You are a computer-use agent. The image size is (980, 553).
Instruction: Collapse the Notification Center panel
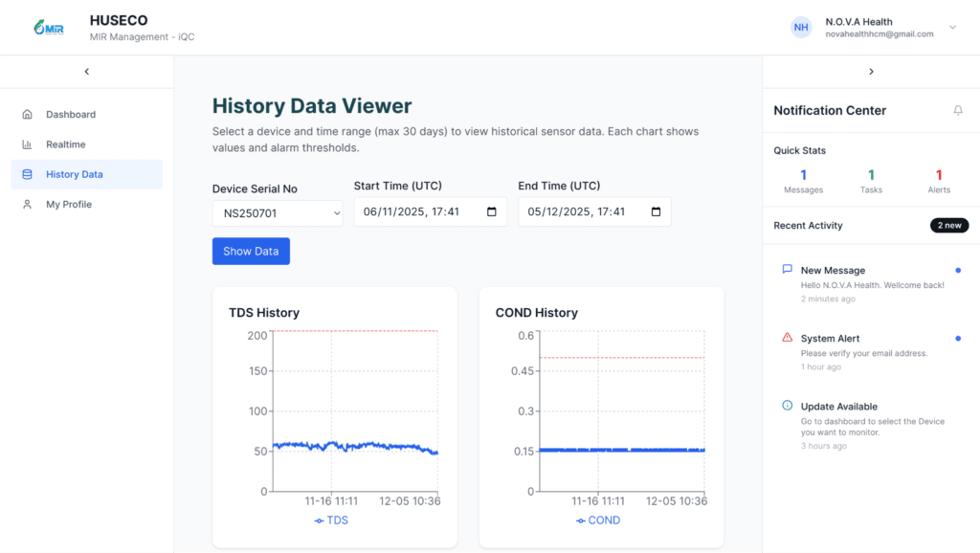coord(870,72)
